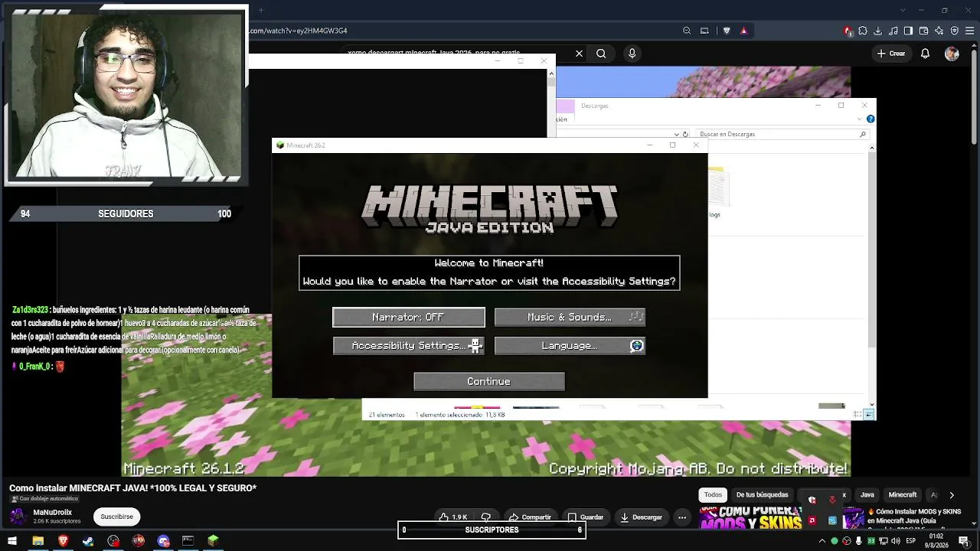Open the terminal window taskbar icon
This screenshot has width=980, height=551.
point(188,541)
